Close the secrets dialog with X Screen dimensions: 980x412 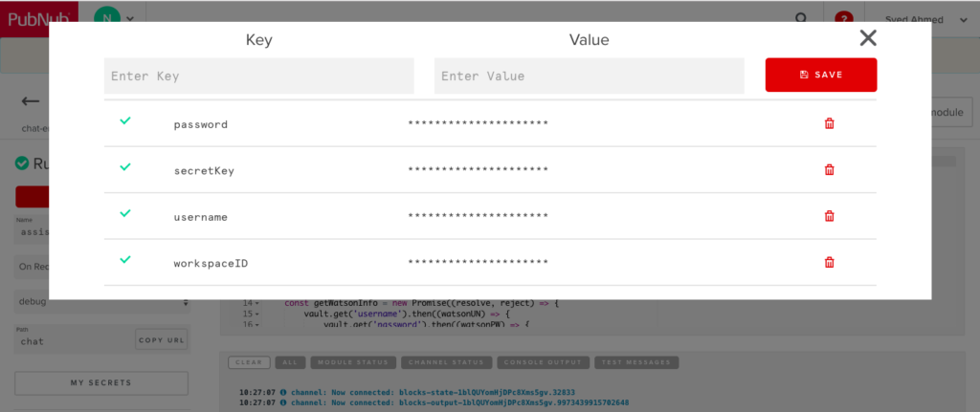click(868, 38)
